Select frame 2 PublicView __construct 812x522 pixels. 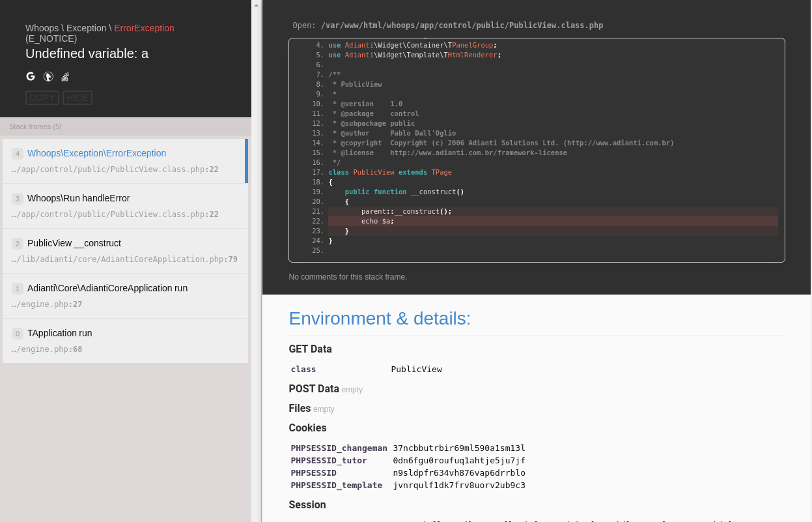click(x=125, y=251)
